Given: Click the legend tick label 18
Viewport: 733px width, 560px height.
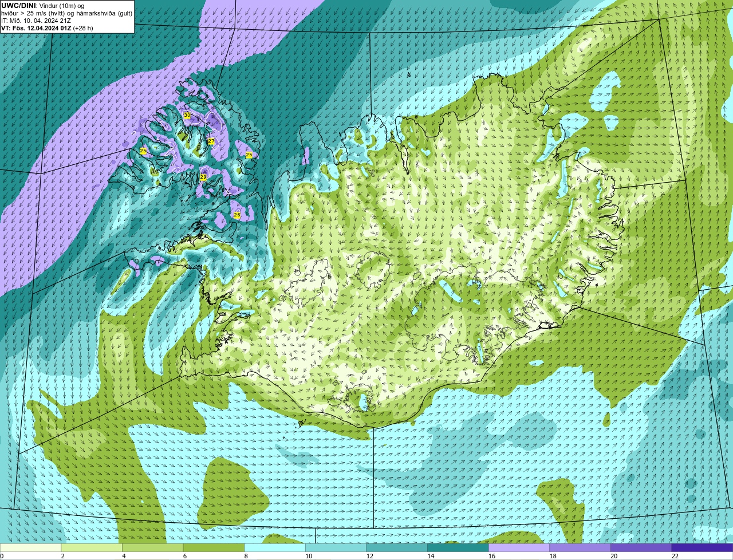Looking at the screenshot, I should point(553,556).
